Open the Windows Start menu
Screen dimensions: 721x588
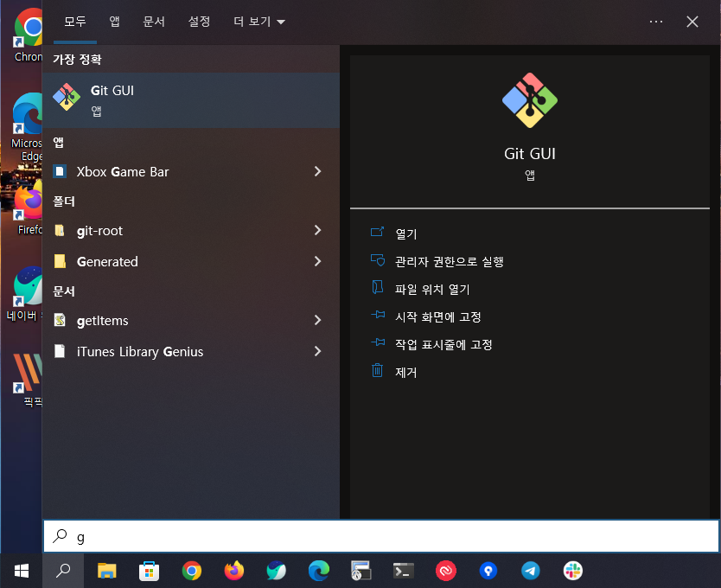point(21,571)
